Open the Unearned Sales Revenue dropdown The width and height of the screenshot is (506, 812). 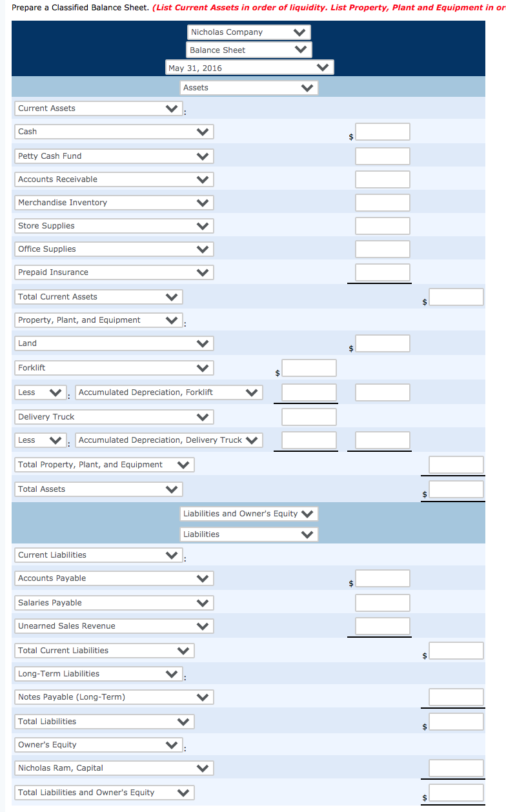(x=205, y=625)
